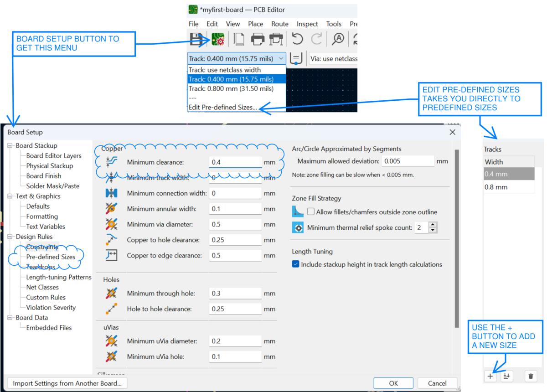
Task: Open the Track width dropdown
Action: click(281, 58)
